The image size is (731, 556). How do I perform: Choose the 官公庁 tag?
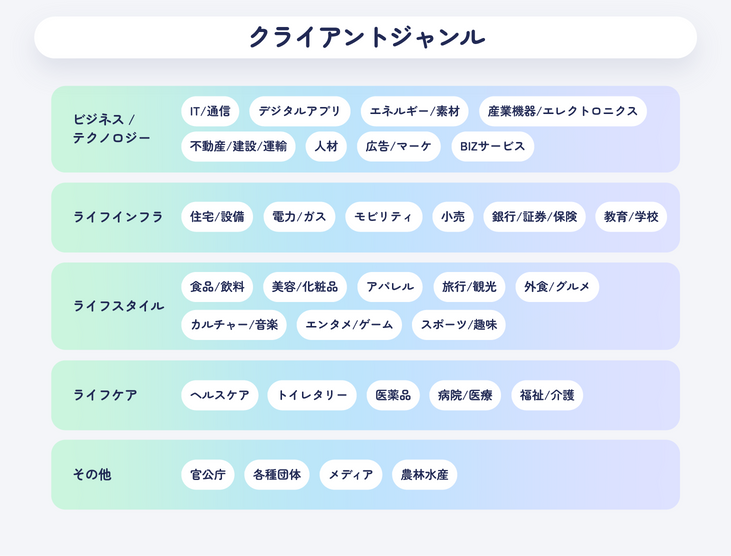tap(208, 475)
